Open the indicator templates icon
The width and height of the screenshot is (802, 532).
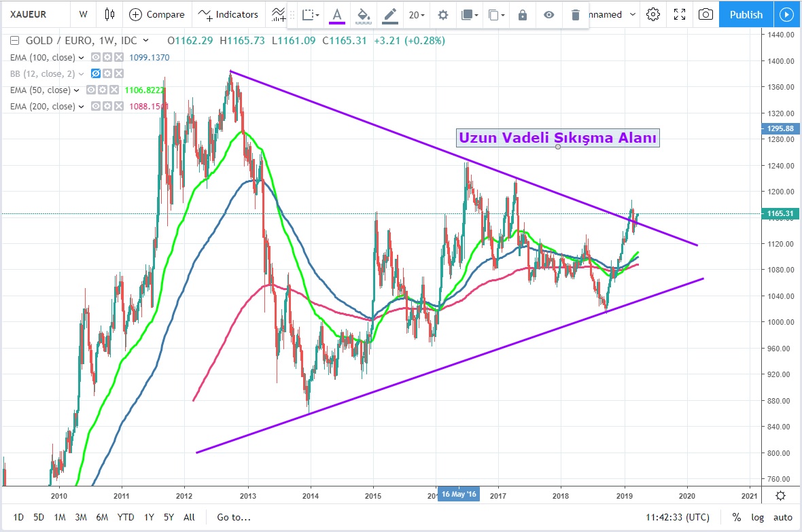point(278,14)
